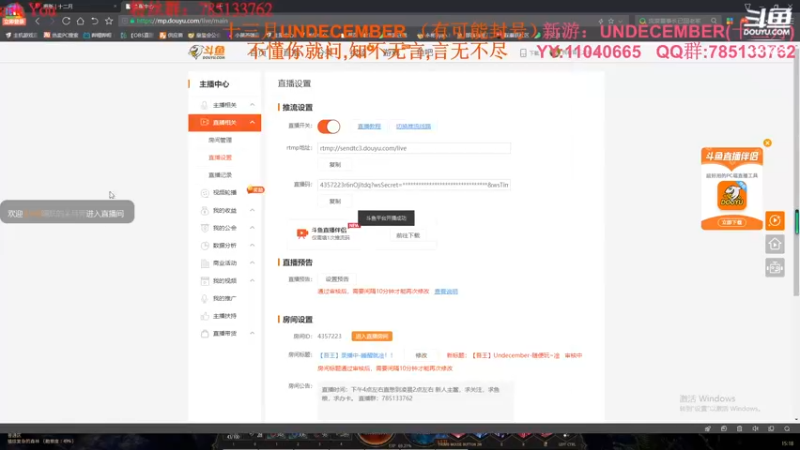Screen dimensions: 800x450
Task: Open the 视频轮播 sidebar item
Action: point(224,193)
